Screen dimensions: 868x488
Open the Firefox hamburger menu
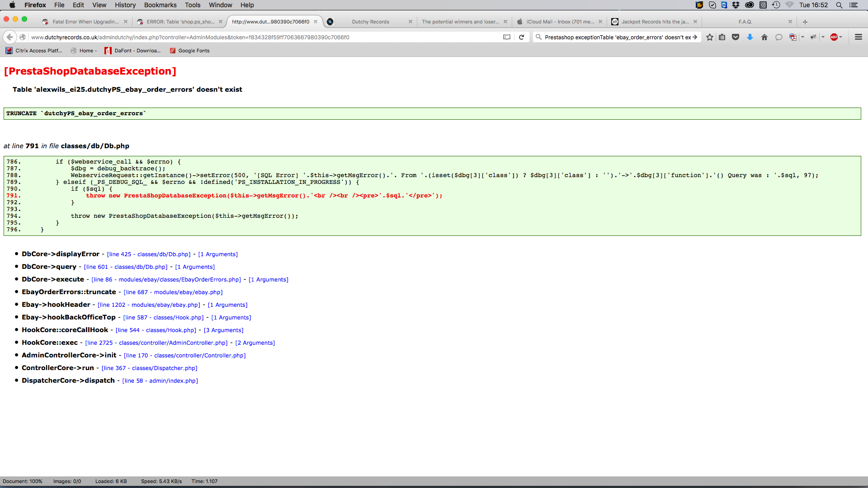point(859,37)
